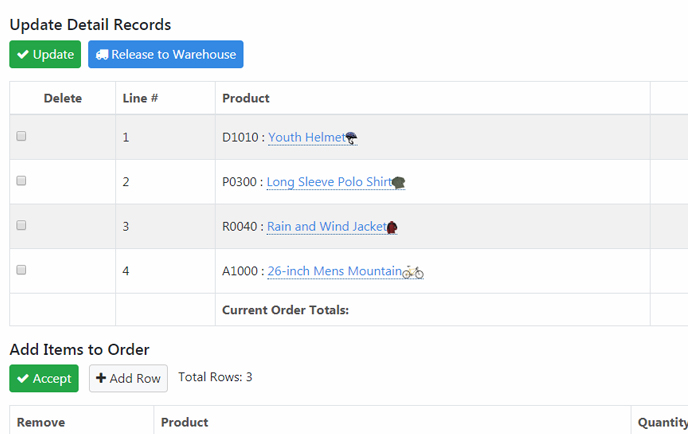Click the Product column header in detail records
Screen dimensions: 688x434
pos(245,98)
